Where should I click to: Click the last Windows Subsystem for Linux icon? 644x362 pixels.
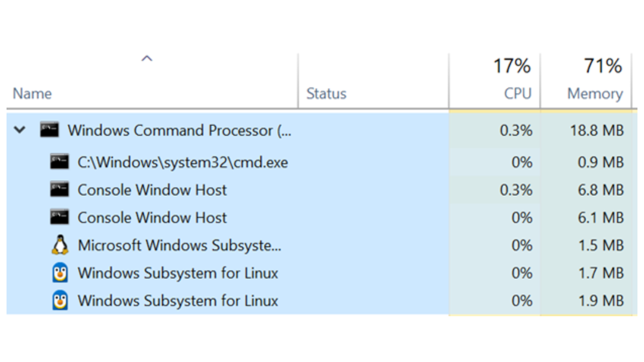click(x=60, y=301)
